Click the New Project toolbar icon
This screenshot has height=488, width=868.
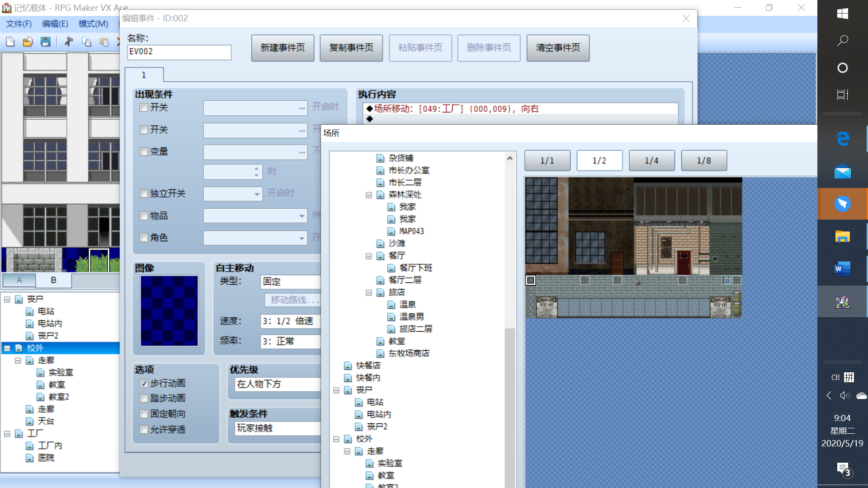10,42
